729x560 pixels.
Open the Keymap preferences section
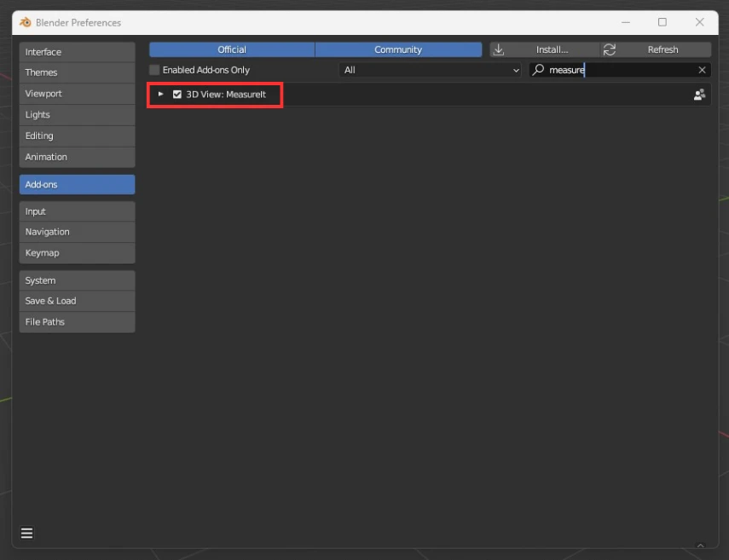(x=78, y=253)
